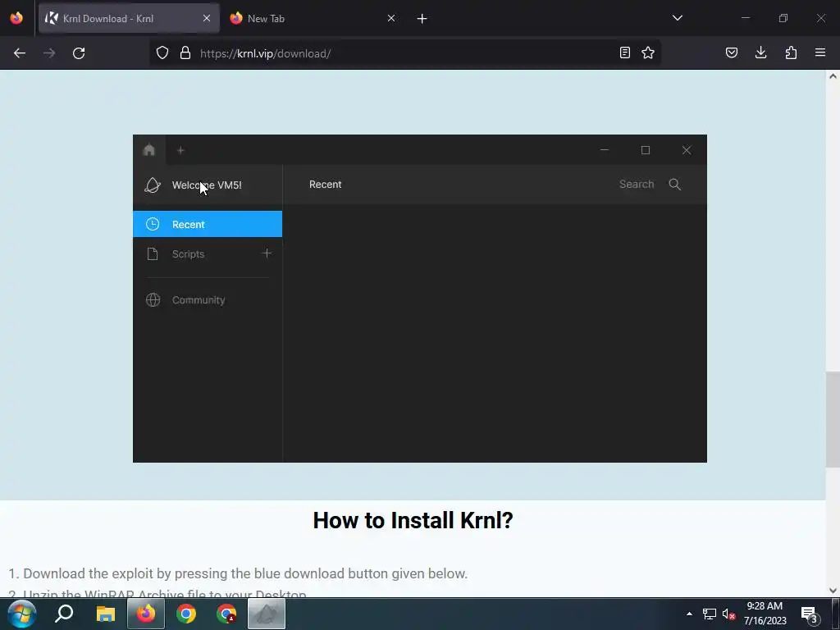Open the second Chrome profile taskbar icon
Screen dimensions: 840x630
[x=226, y=614]
